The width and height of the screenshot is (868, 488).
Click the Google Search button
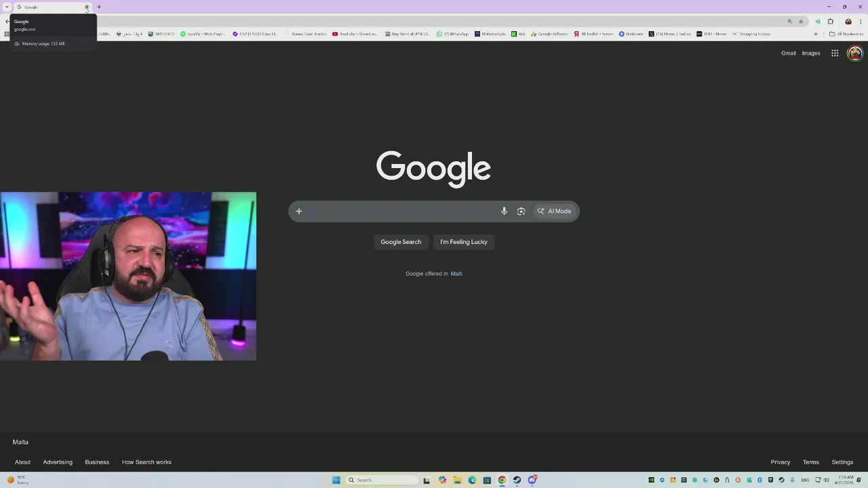pyautogui.click(x=401, y=242)
